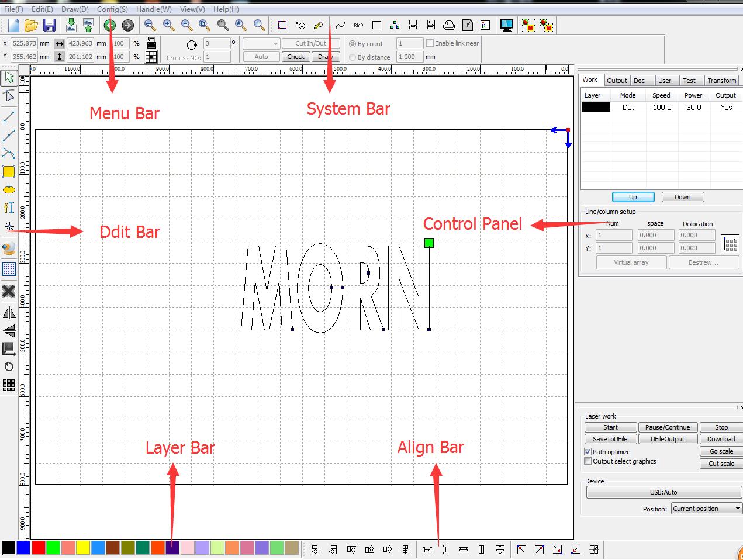Click the New document icon

(13, 25)
